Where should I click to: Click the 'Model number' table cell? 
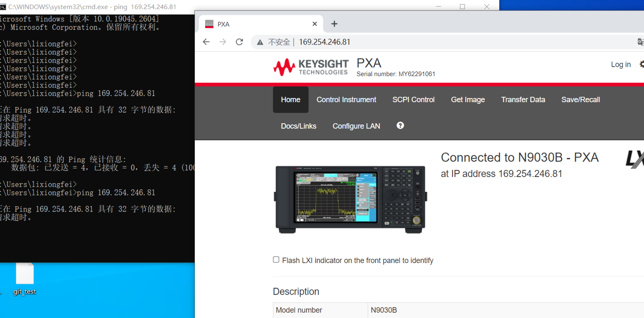coord(320,310)
